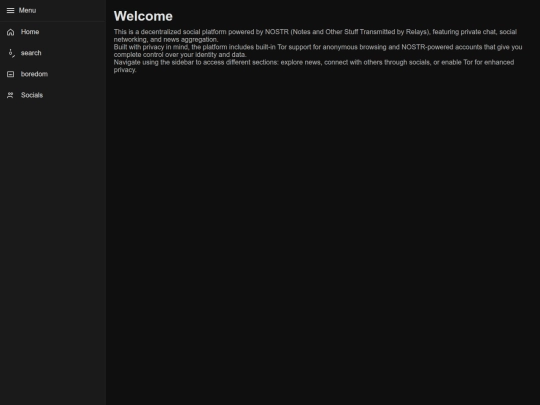Click paragraph starting "Navigate using the sidebar"
Viewport: 540px width, 405px height.
pyautogui.click(x=314, y=66)
